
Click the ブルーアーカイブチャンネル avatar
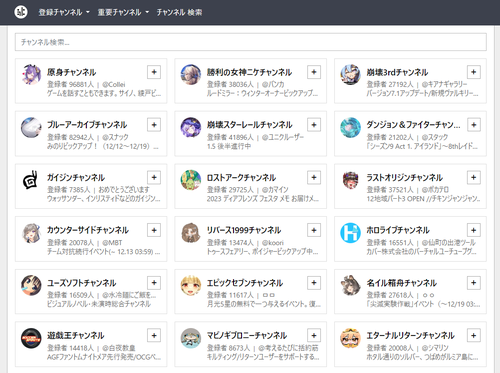tap(31, 127)
